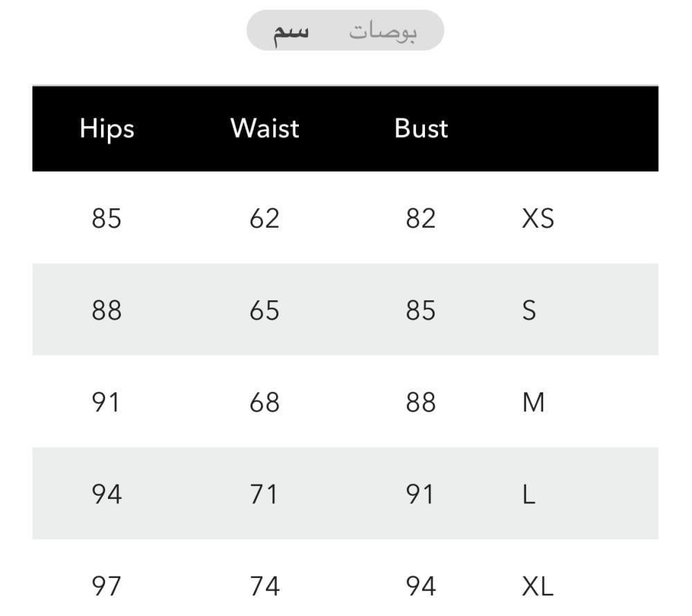Select the L size row label
This screenshot has width=692, height=616.
click(x=529, y=494)
